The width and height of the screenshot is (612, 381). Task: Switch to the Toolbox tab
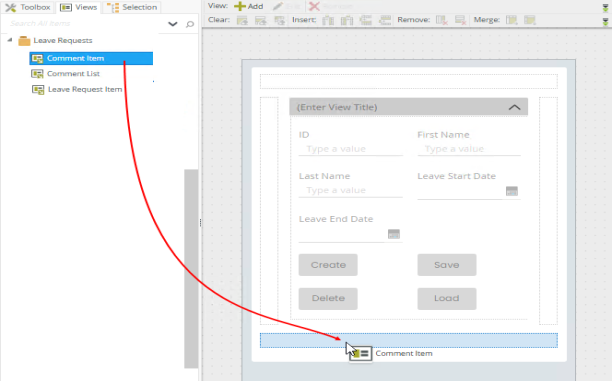pyautogui.click(x=28, y=7)
